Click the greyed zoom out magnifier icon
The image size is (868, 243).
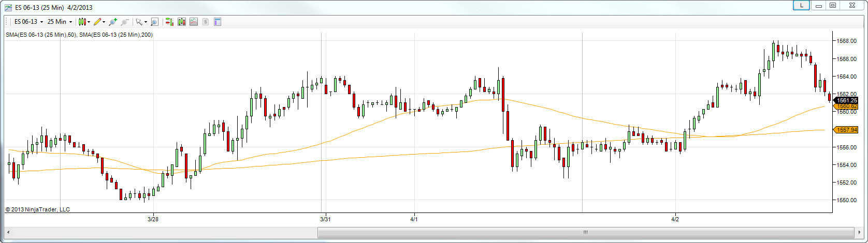click(x=125, y=22)
